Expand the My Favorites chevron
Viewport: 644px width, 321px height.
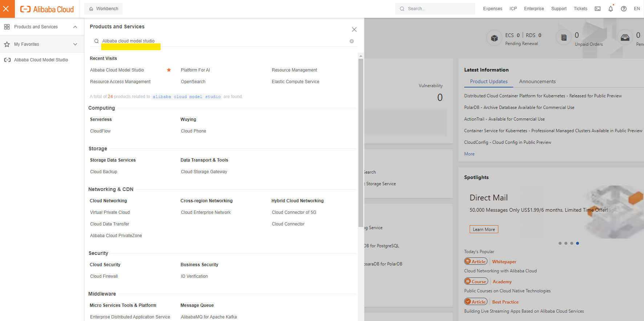click(75, 44)
